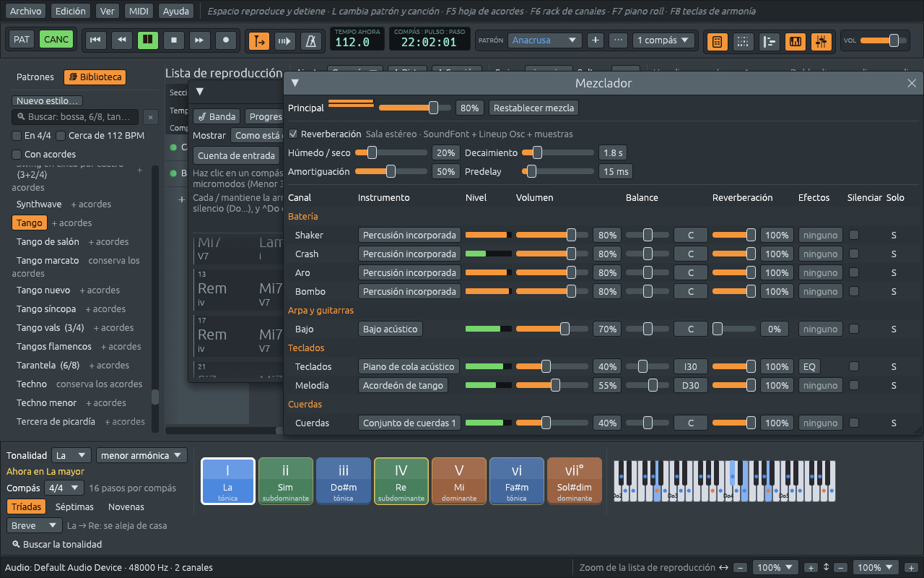This screenshot has height=578, width=924.
Task: Mute the Shaker channel checkbox
Action: pyautogui.click(x=854, y=235)
